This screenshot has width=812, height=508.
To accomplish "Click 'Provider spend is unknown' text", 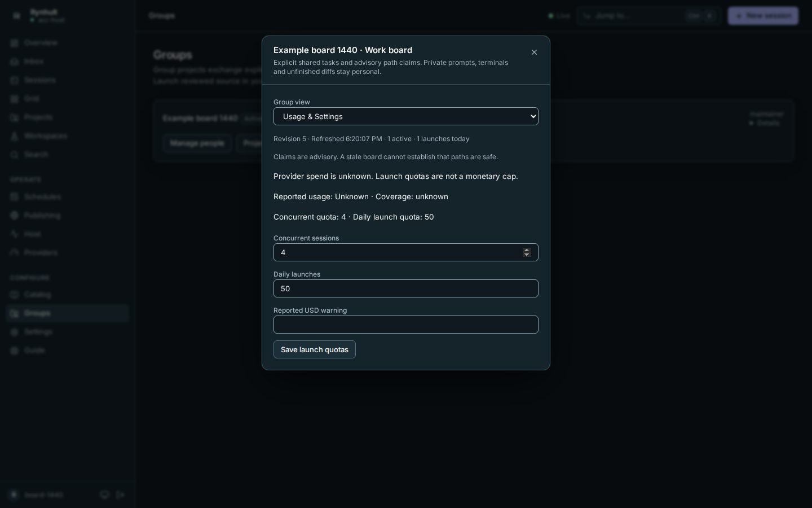I will [323, 176].
